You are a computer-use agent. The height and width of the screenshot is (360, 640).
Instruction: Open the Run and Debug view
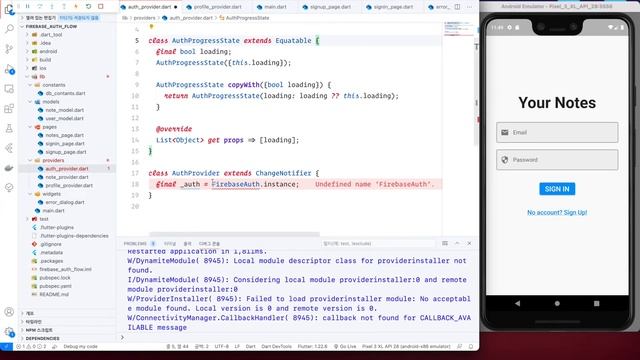click(9, 69)
